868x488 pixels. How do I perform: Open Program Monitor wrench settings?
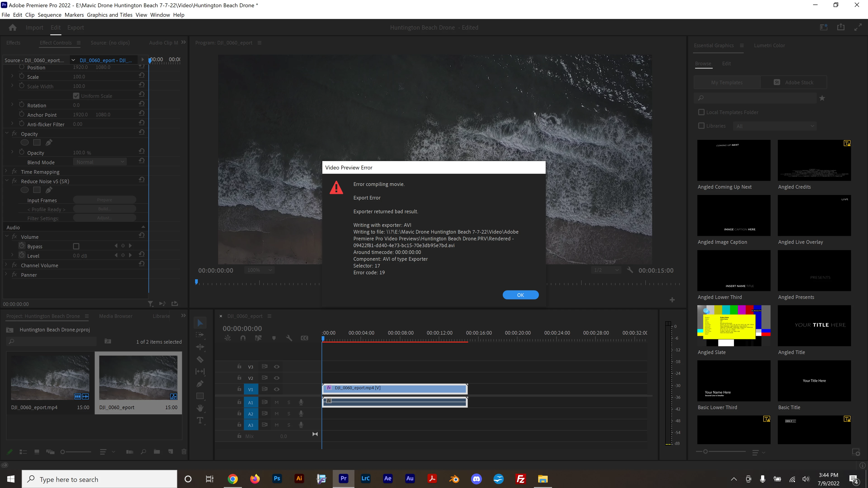630,270
